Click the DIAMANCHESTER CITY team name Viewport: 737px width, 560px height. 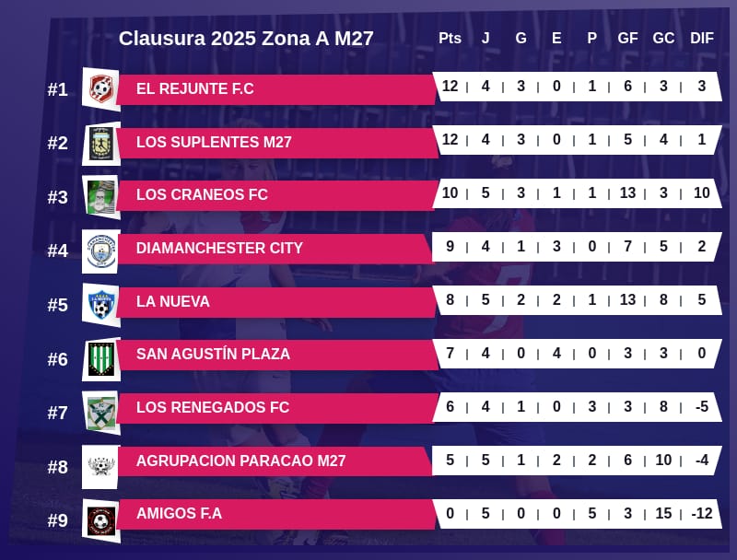click(219, 248)
